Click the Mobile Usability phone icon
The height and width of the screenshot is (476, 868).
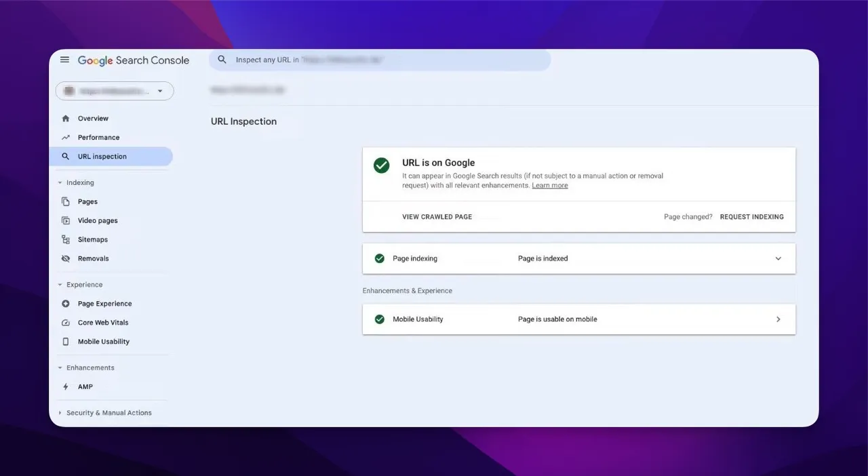pos(66,342)
